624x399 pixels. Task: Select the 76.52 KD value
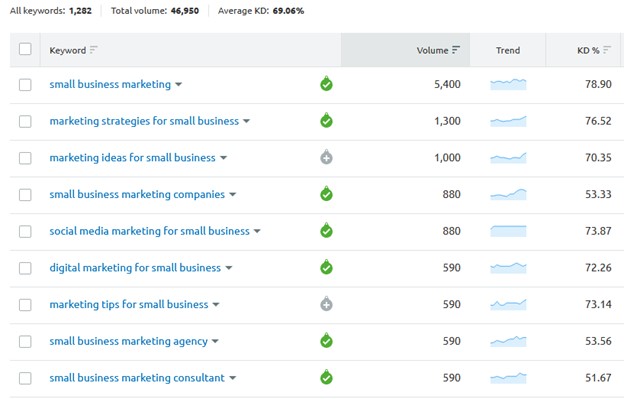[598, 121]
